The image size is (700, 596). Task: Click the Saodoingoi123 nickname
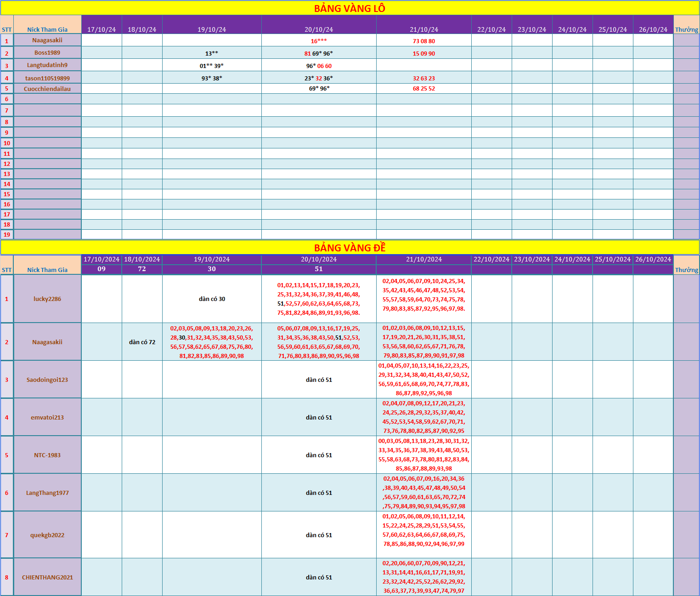pyautogui.click(x=47, y=380)
